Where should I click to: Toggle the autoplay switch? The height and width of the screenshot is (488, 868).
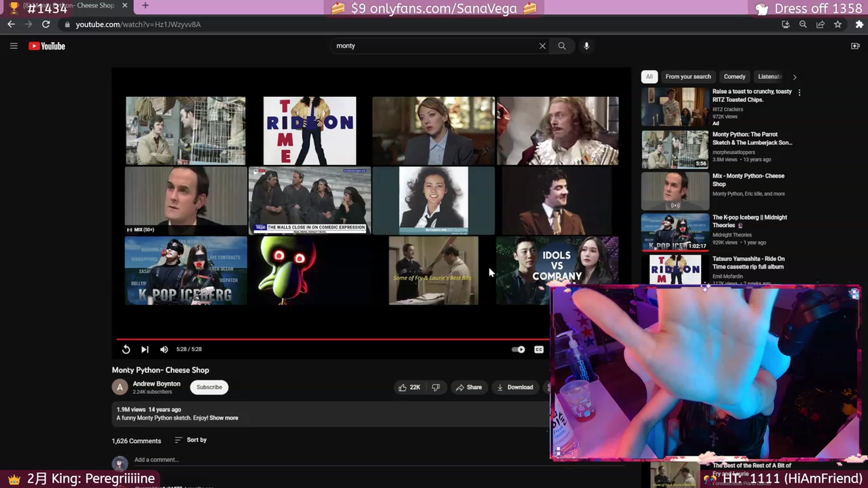point(518,349)
